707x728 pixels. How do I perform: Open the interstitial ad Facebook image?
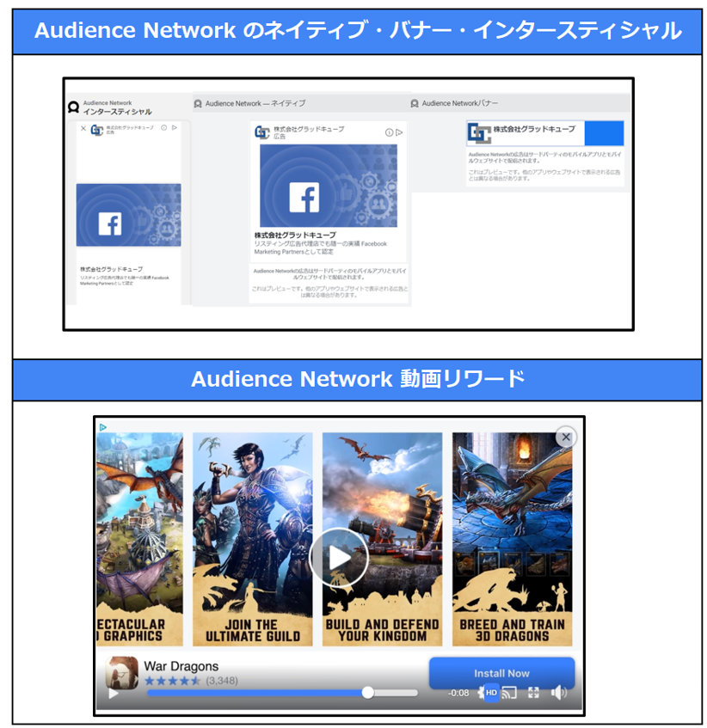tap(129, 215)
